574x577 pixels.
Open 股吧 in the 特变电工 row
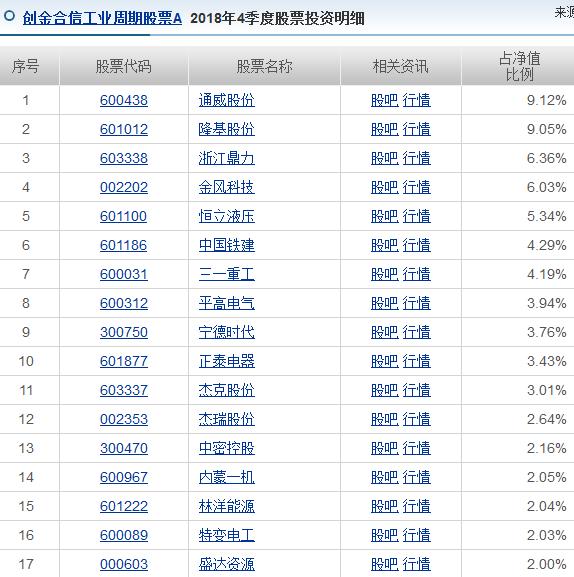pos(385,535)
